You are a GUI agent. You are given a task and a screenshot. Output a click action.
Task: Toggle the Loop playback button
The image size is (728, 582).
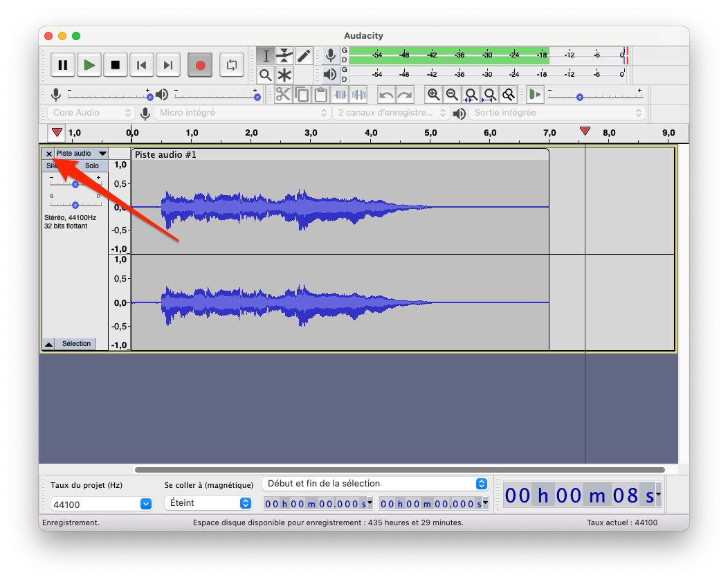[x=231, y=65]
